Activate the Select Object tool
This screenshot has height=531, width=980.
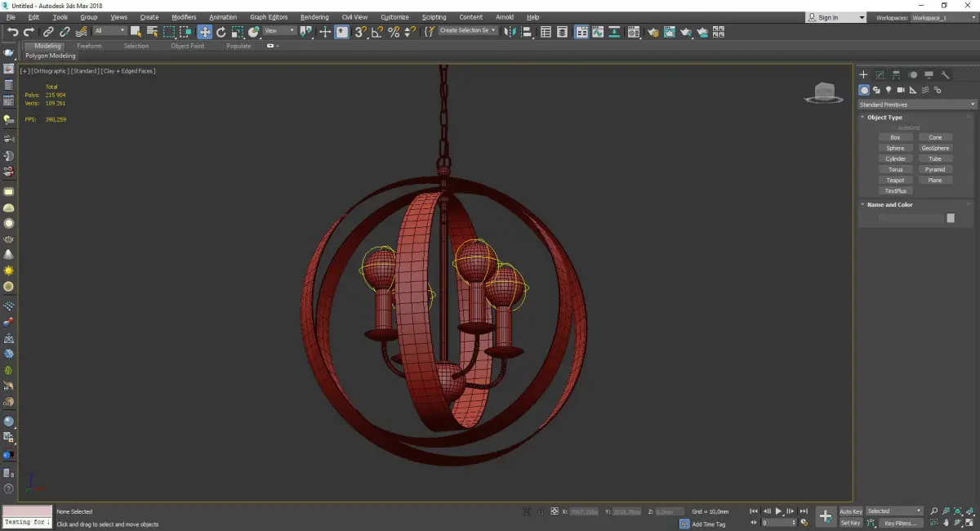136,32
